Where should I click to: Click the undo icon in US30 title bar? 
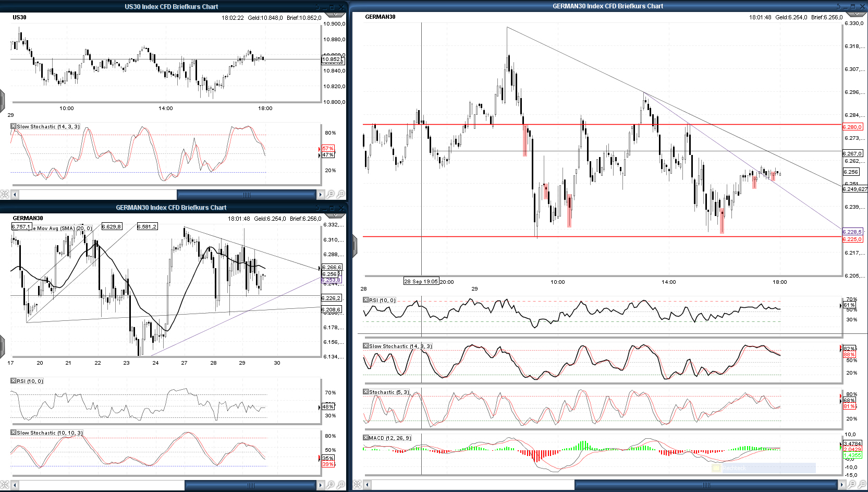click(317, 7)
